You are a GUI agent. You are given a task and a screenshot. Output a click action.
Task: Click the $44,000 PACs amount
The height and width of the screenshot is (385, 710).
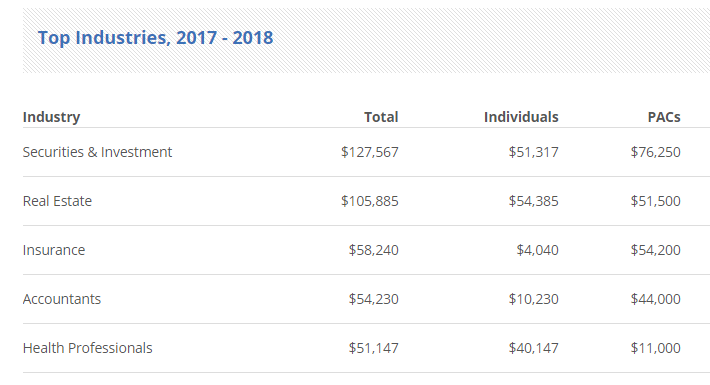[x=656, y=299]
